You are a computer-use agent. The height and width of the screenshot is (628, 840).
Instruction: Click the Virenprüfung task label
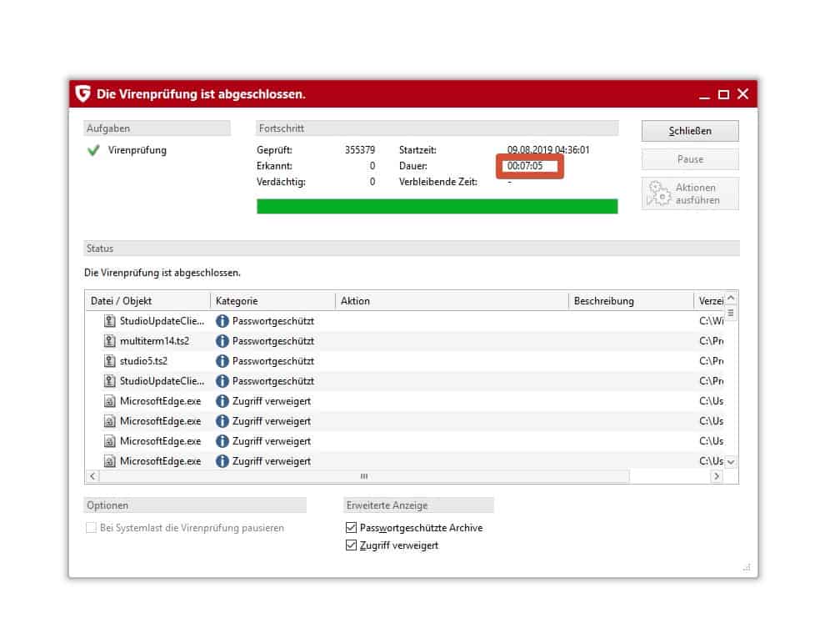(137, 150)
